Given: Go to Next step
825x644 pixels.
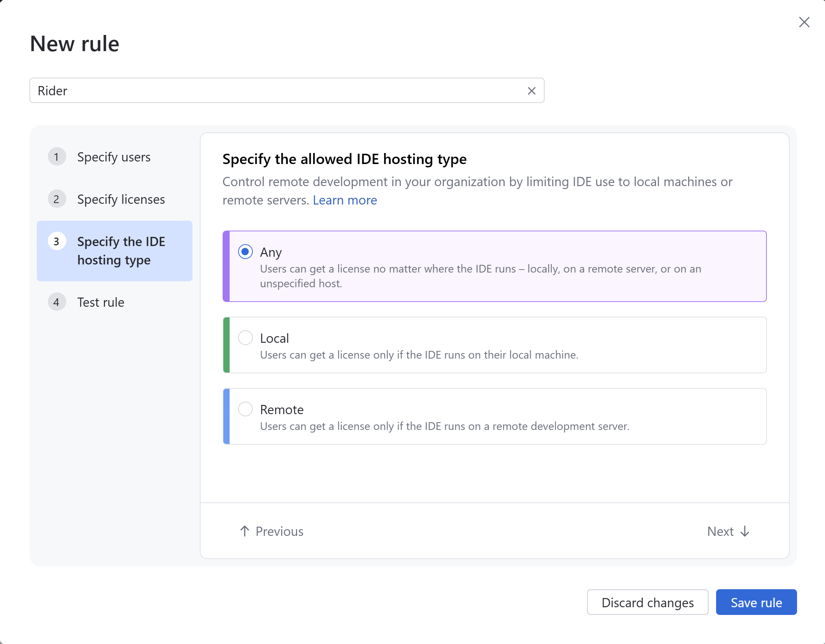Looking at the screenshot, I should [728, 531].
